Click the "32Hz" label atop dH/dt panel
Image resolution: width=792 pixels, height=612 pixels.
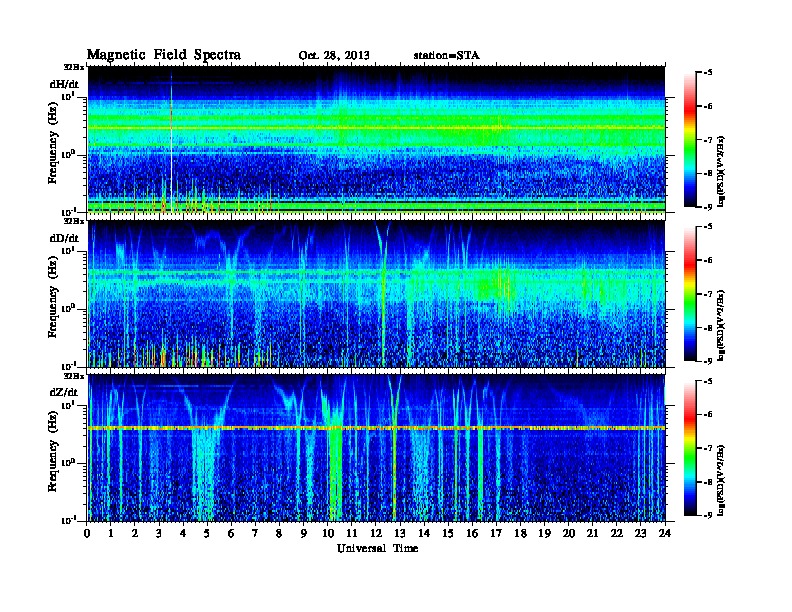74,67
